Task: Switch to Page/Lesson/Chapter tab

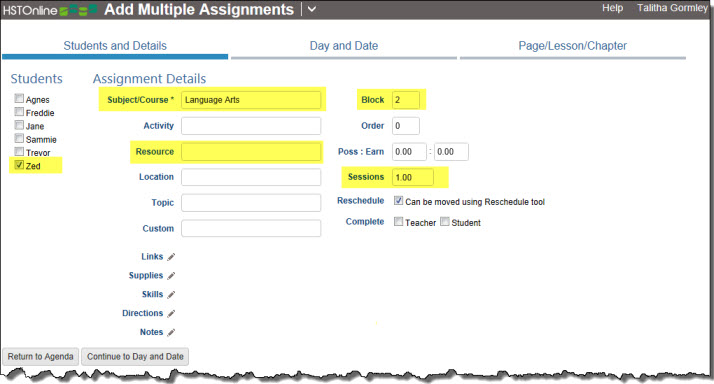Action: [572, 46]
